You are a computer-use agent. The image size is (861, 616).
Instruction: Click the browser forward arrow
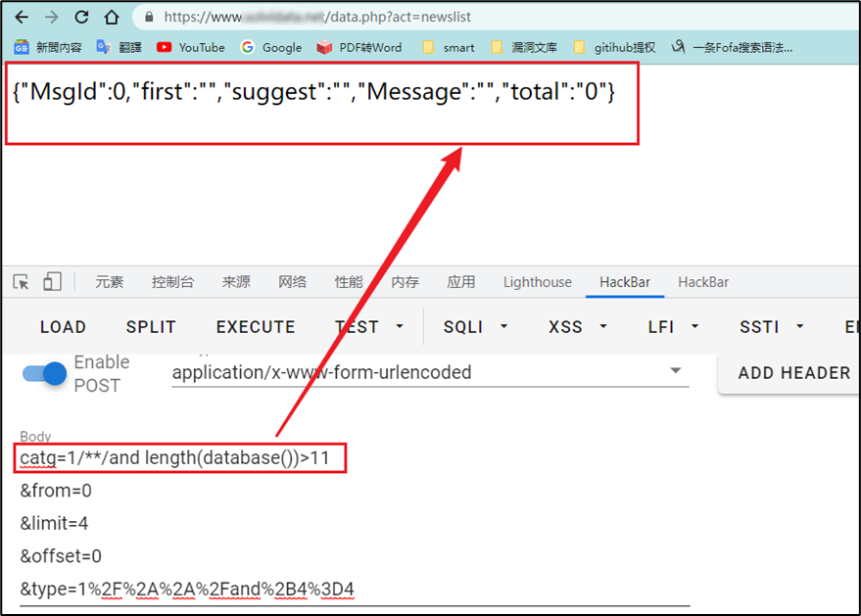52,18
